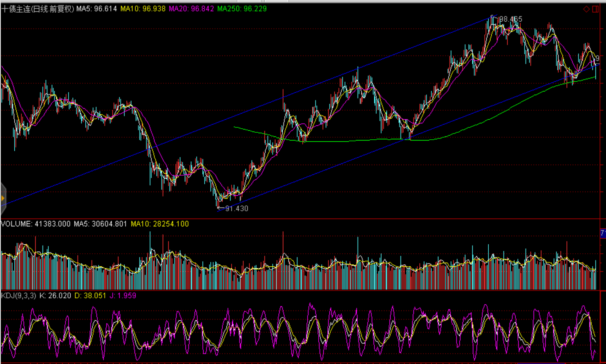This screenshot has width=606, height=364.
Task: Click the VOLUME: 41383.000 indicator label
Action: 36,224
